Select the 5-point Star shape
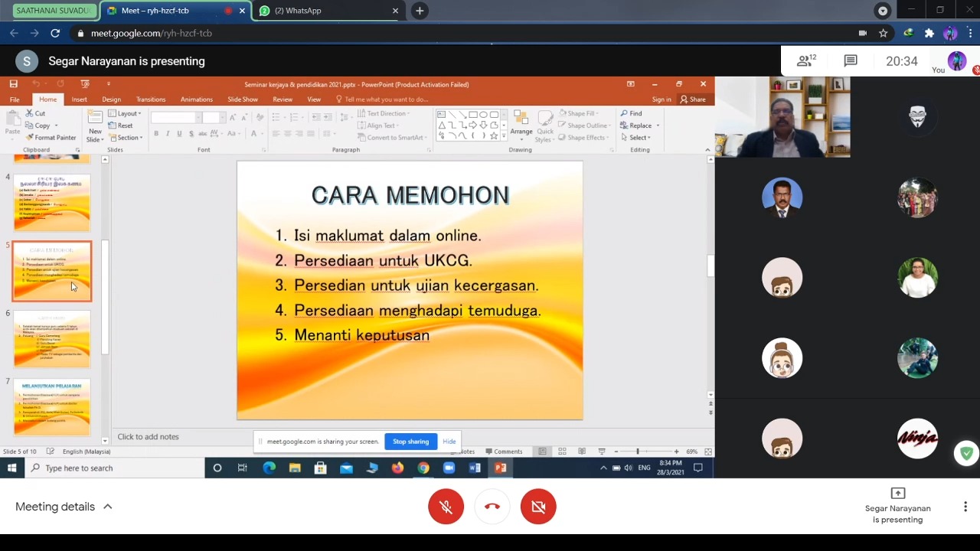This screenshot has width=980, height=551. coord(494,135)
